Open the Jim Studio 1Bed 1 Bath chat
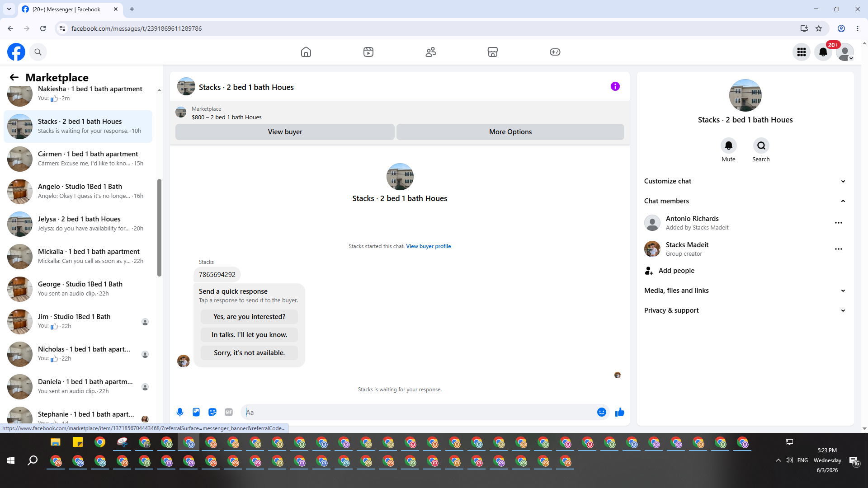Screen dimensions: 868x488 pyautogui.click(x=78, y=321)
